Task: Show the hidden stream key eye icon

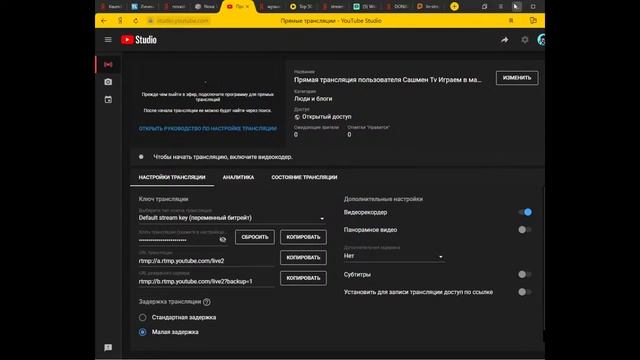Action: click(x=222, y=240)
